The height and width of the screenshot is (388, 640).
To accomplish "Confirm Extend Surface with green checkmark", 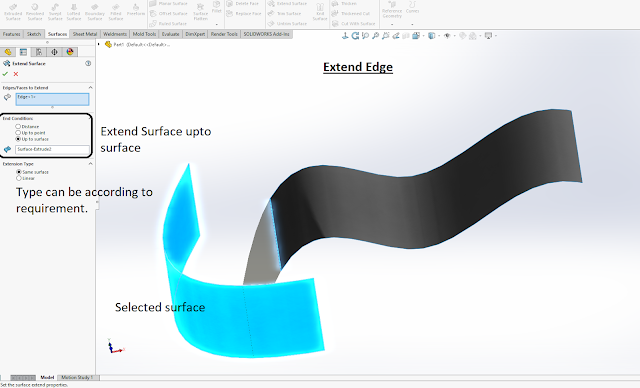I will (x=5, y=74).
